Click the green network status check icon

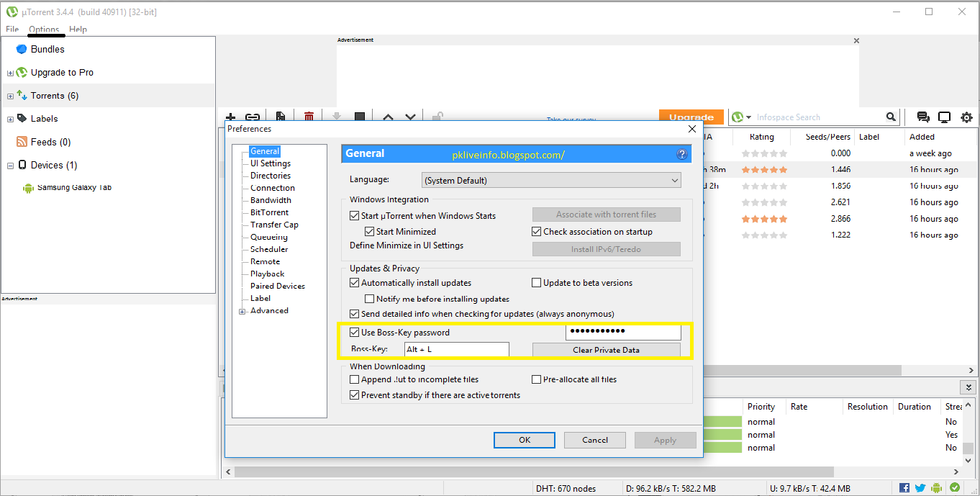click(955, 488)
